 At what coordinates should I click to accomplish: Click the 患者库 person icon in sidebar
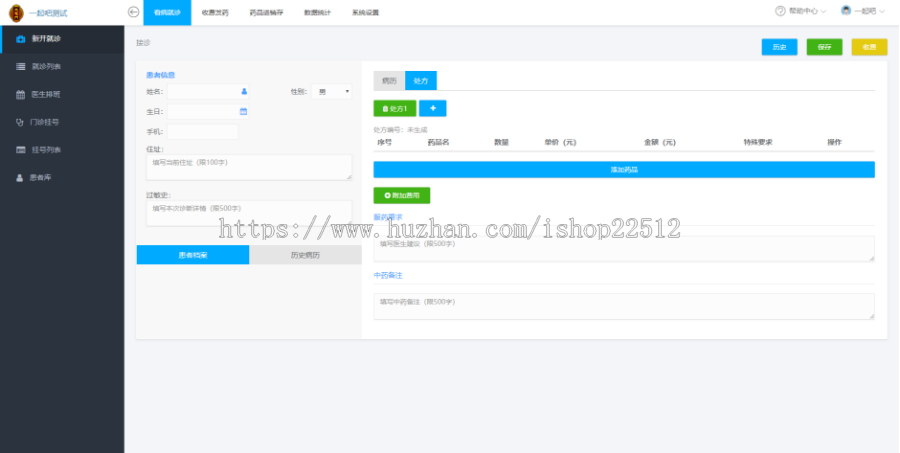21,178
